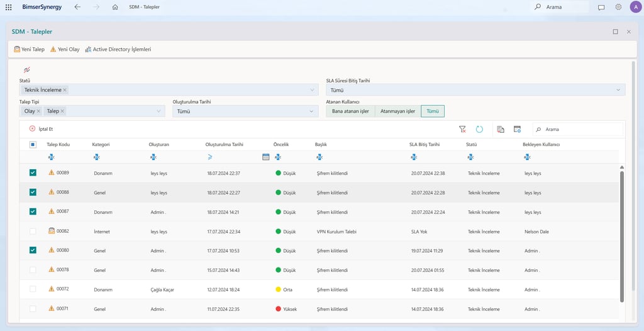
Task: Click the Yeni Talep button
Action: [x=30, y=49]
